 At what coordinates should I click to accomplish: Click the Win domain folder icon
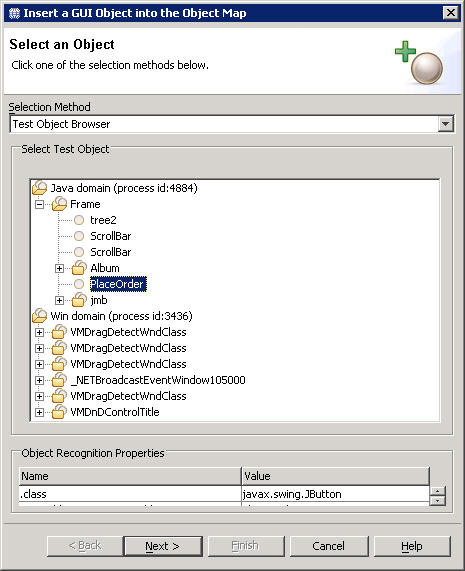tap(40, 316)
